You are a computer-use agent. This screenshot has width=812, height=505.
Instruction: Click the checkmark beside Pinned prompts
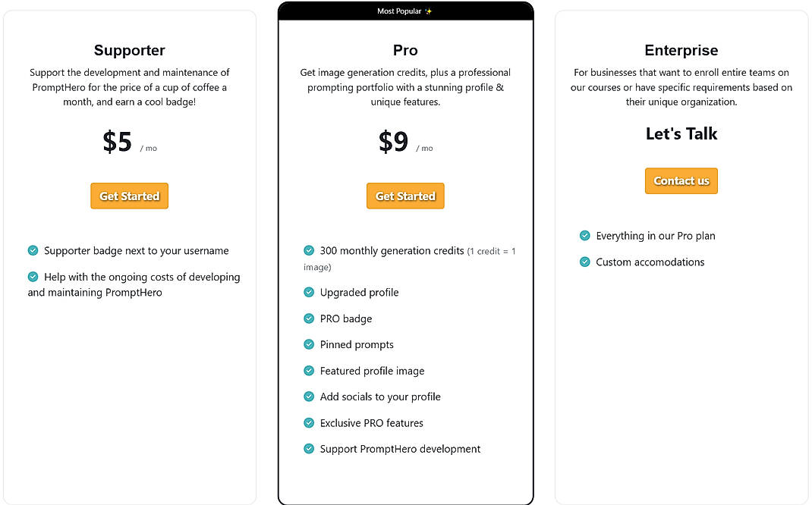pyautogui.click(x=309, y=344)
